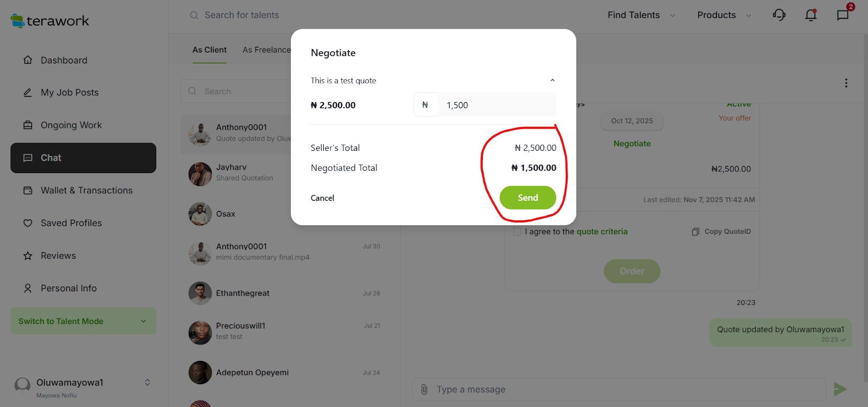Switch to the As Client tab
The image size is (868, 407).
click(209, 50)
